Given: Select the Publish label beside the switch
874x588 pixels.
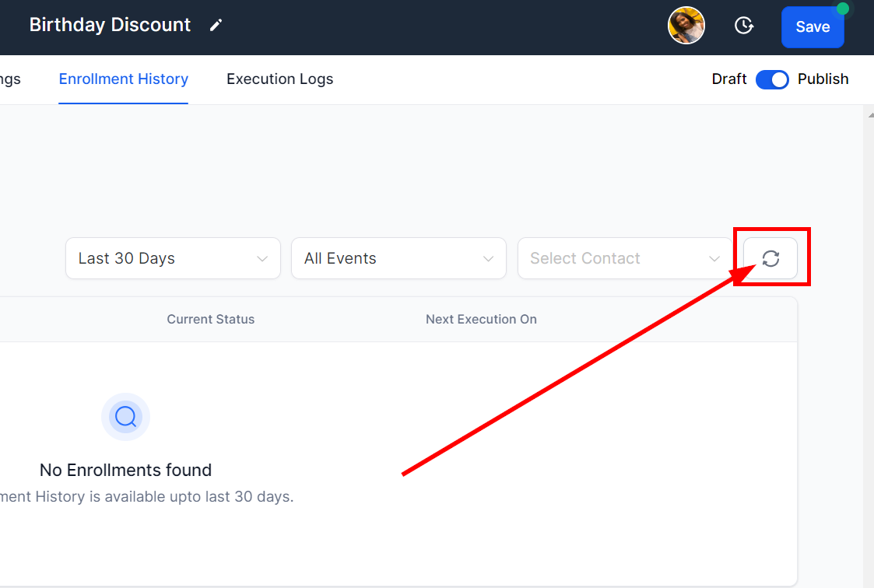Looking at the screenshot, I should click(823, 79).
